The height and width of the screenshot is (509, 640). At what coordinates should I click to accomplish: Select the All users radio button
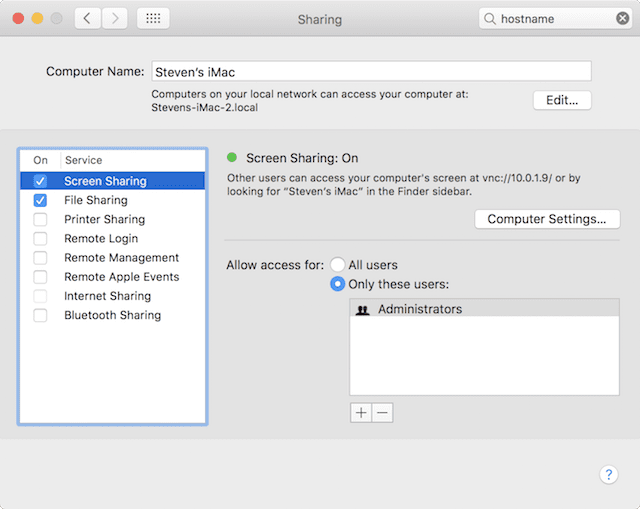tap(338, 265)
